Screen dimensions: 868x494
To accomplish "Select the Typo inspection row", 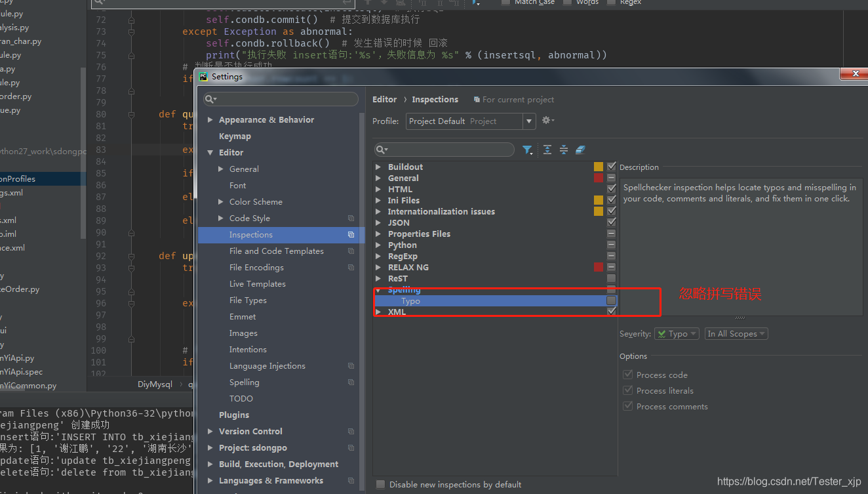I will click(496, 301).
